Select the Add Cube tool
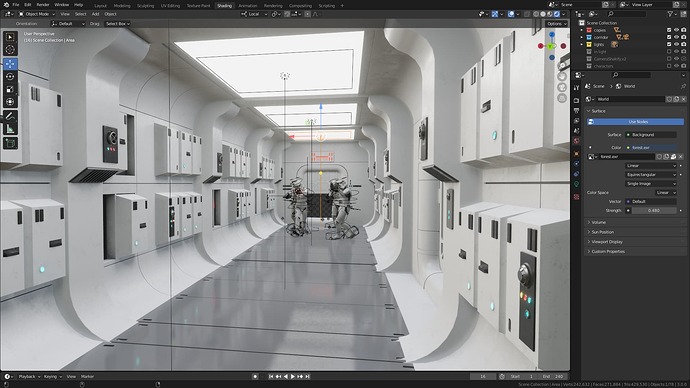Screen dimensions: 690x388 tap(10, 143)
